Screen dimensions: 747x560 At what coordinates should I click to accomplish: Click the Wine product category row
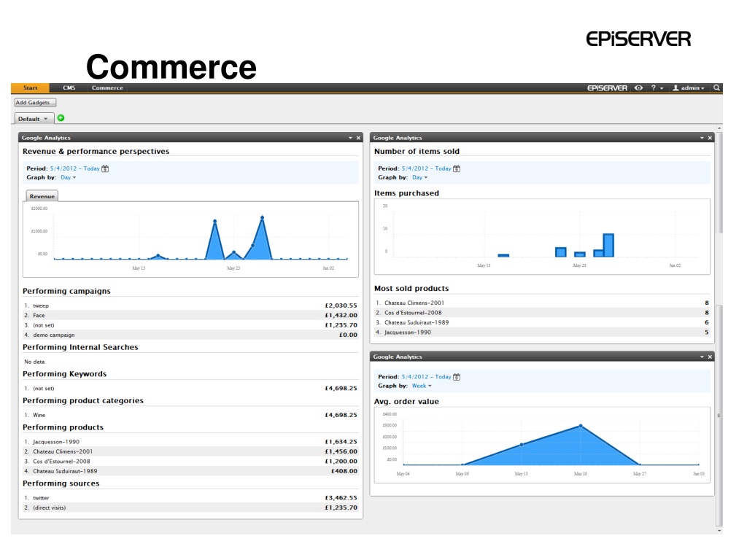(x=190, y=415)
